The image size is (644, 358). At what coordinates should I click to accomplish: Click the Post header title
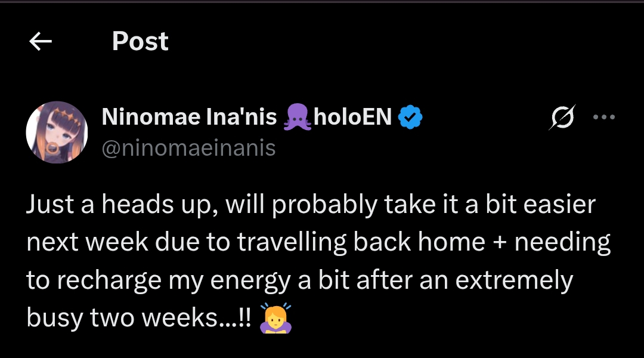(x=140, y=42)
